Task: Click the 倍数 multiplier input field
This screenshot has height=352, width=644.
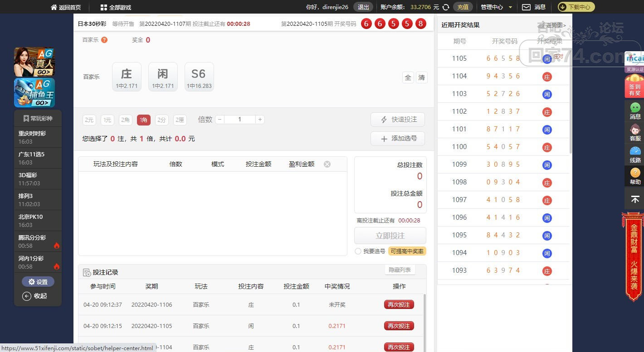Action: tap(240, 120)
